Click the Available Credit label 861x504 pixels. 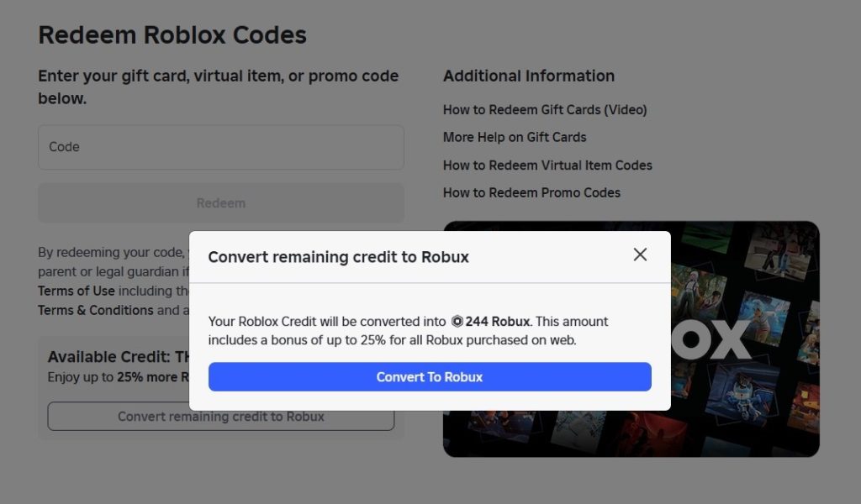click(x=109, y=357)
